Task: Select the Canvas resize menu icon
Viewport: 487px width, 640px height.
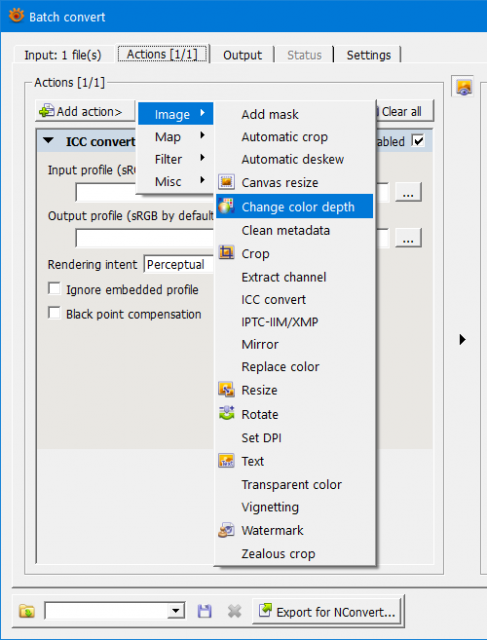Action: (226, 182)
